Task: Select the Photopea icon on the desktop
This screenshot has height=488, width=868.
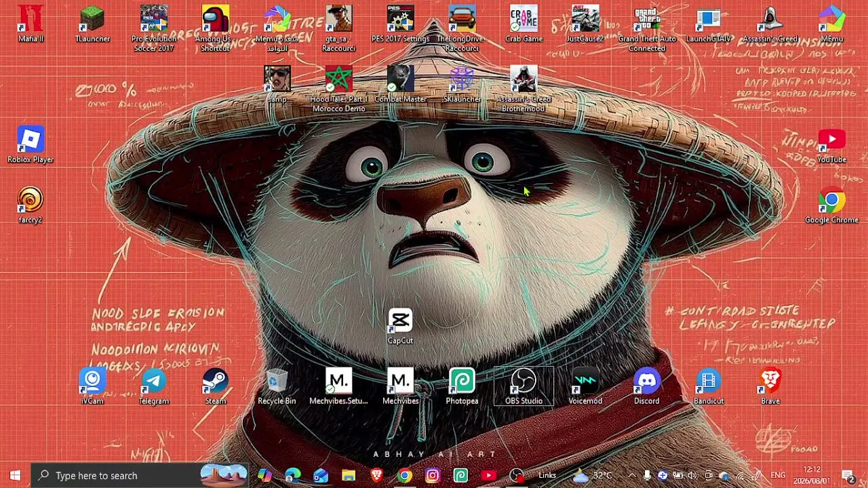Action: coord(462,386)
